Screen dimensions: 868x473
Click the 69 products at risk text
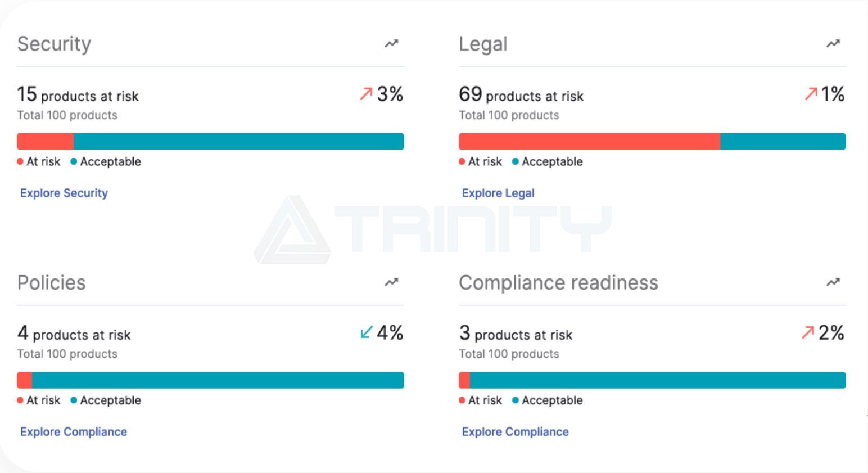[x=521, y=94]
